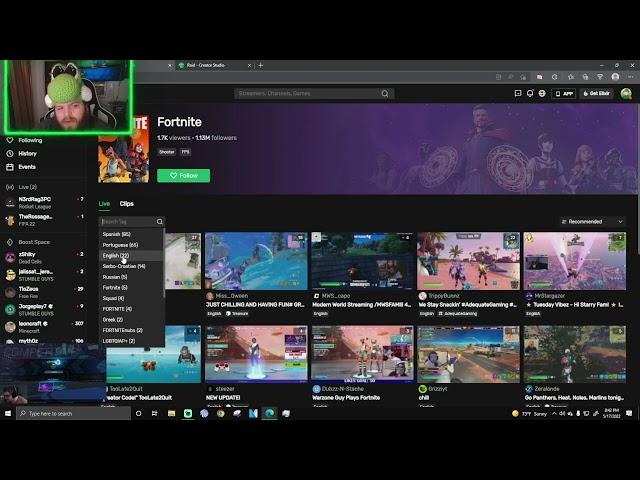640x480 pixels.
Task: Open TioZeus Free Fire channel in sidebar
Action: click(x=44, y=292)
